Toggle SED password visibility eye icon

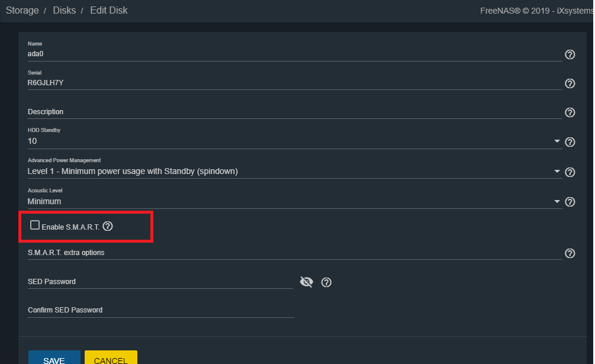coord(306,282)
